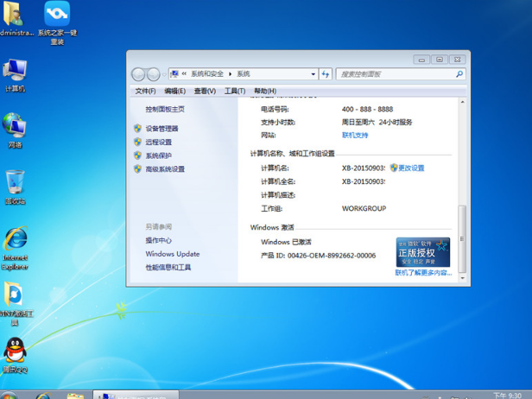Expand the address bar history dropdown
This screenshot has width=532, height=399.
(313, 74)
